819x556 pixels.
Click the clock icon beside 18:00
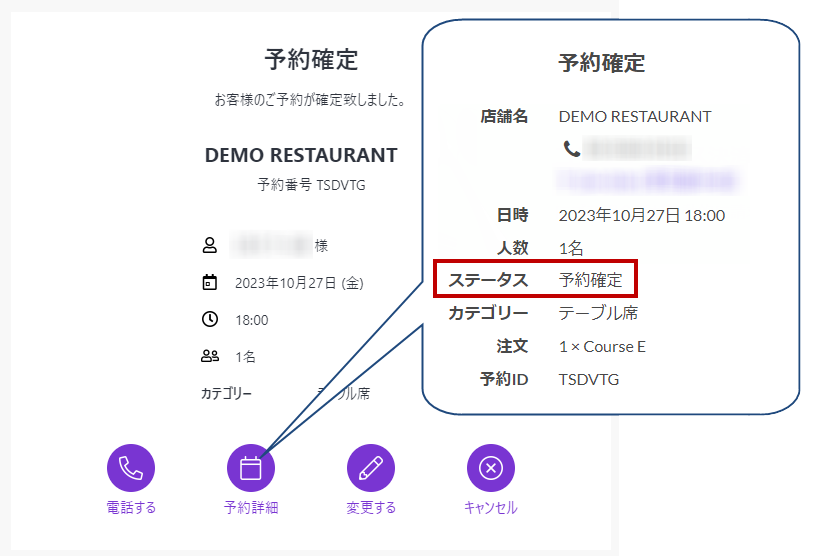pyautogui.click(x=210, y=320)
